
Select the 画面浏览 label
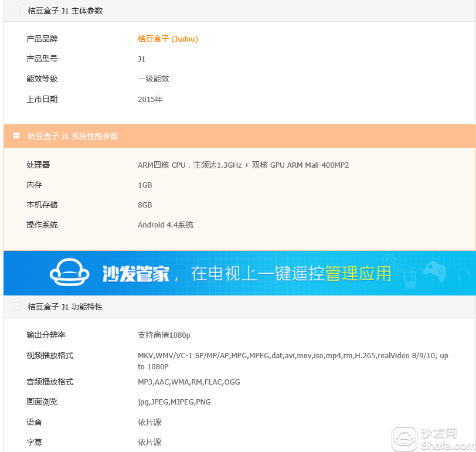[x=42, y=402]
